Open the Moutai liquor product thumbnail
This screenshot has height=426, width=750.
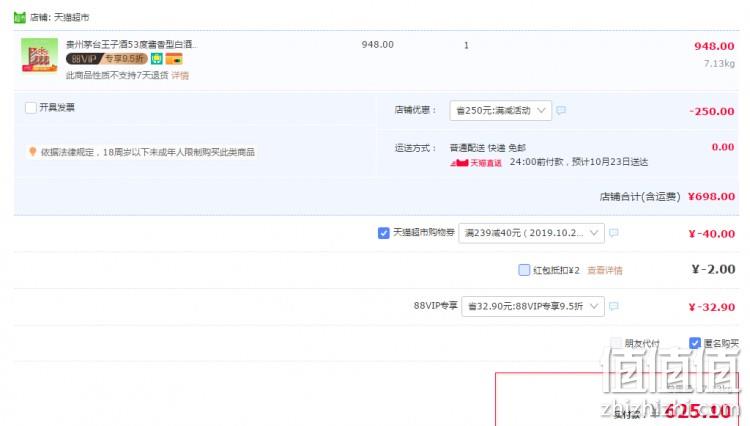pos(39,55)
